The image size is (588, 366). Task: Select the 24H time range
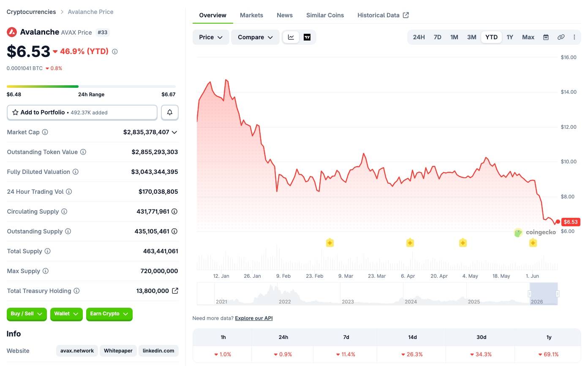419,37
